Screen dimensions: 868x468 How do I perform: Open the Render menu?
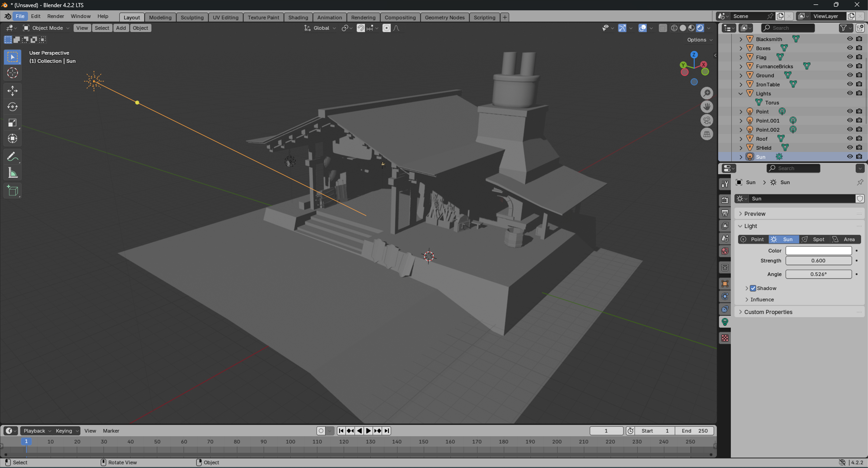56,16
